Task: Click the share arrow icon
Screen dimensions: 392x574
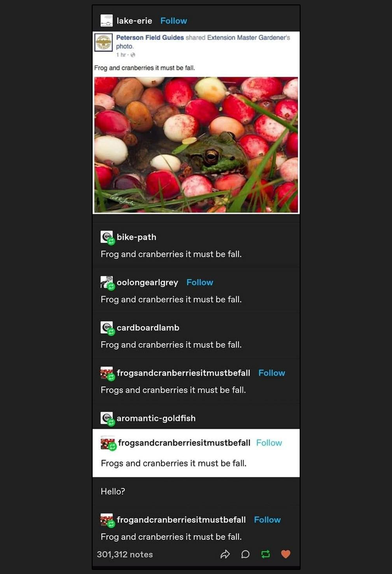Action: click(225, 554)
